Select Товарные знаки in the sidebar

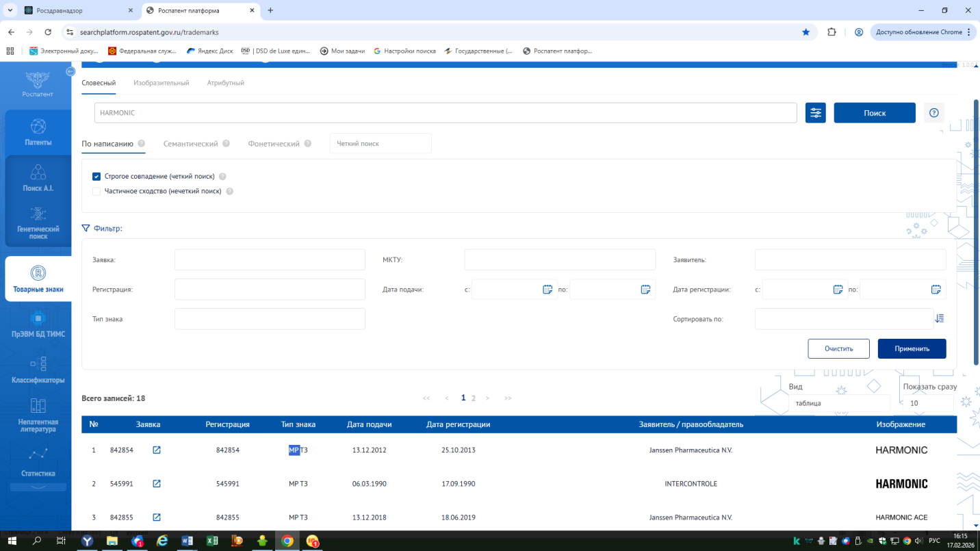coord(38,279)
